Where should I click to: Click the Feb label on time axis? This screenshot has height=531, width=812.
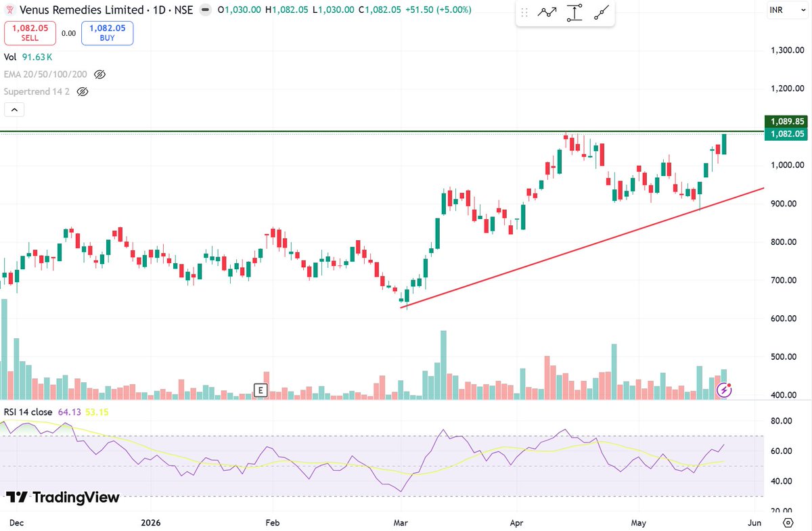(x=273, y=522)
